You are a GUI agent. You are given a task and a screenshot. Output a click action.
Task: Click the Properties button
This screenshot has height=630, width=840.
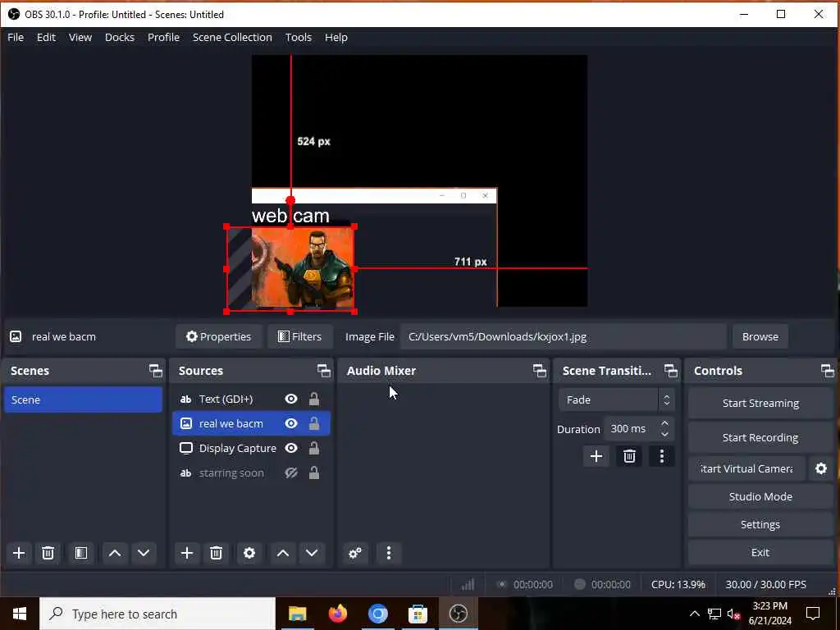click(218, 336)
